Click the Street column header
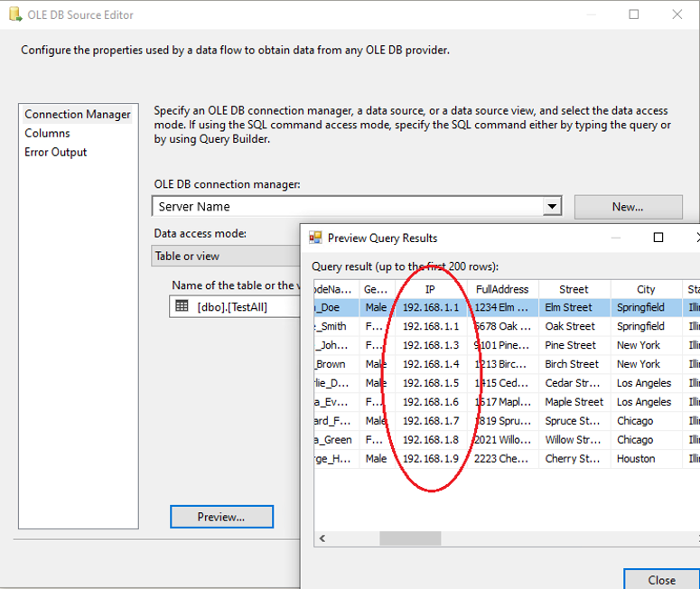This screenshot has width=700, height=589. tap(574, 289)
